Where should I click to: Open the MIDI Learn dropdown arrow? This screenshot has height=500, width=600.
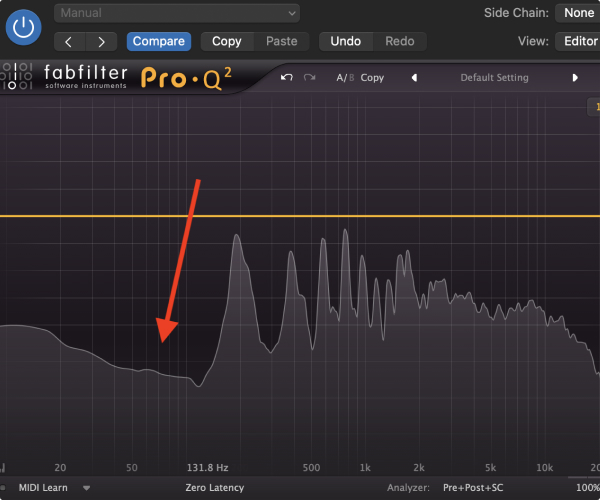86,488
